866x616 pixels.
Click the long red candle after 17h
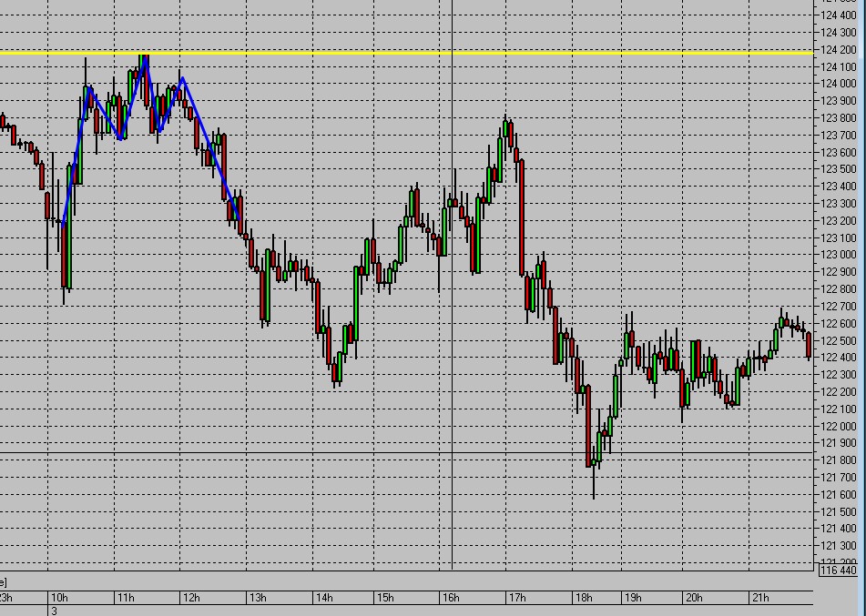pos(522,217)
